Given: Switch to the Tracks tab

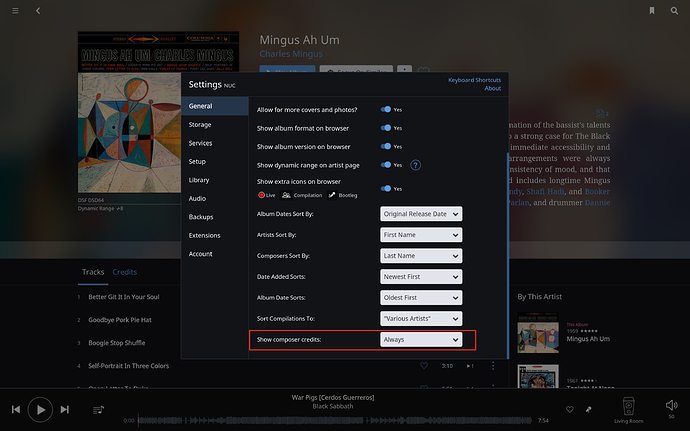Looking at the screenshot, I should pyautogui.click(x=93, y=272).
